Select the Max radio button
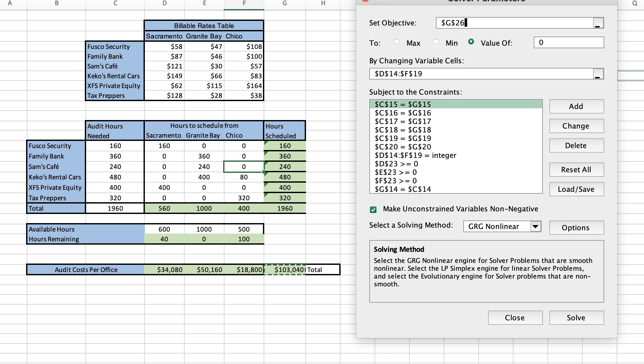The image size is (644, 364). [x=397, y=42]
